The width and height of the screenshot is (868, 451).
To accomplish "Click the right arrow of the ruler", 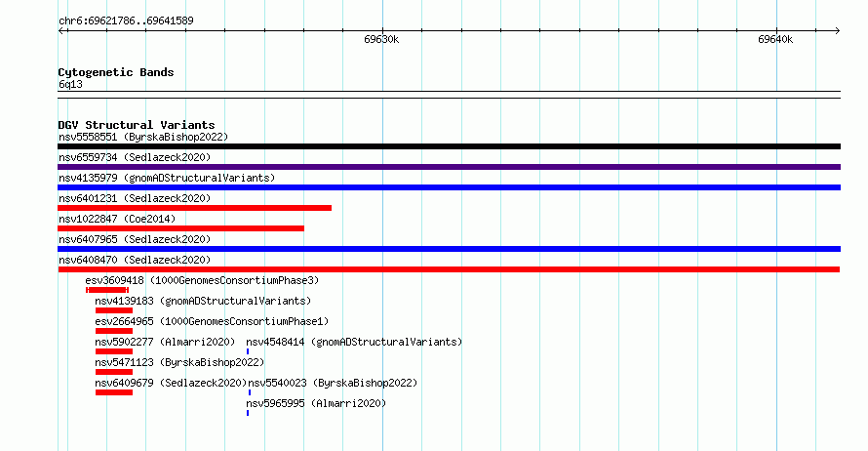I will (x=837, y=31).
